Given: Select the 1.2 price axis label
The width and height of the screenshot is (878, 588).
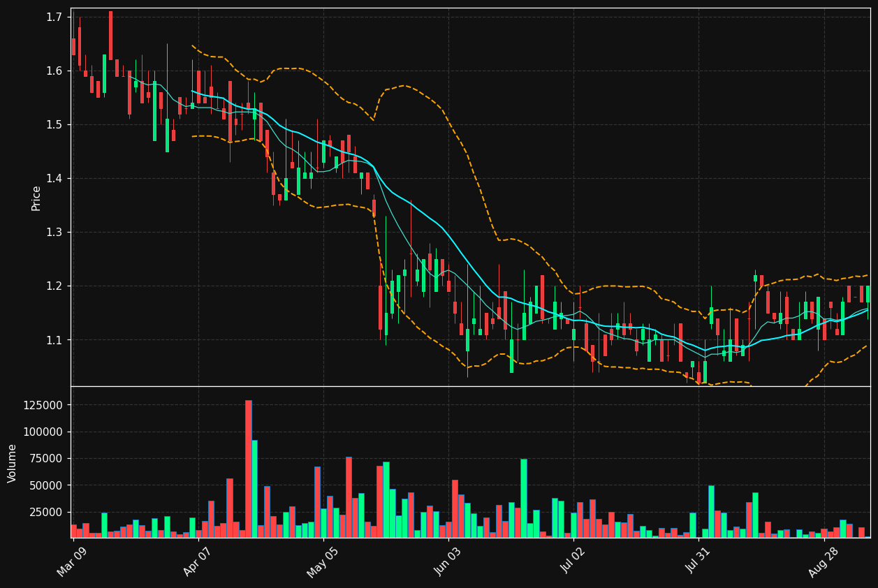Looking at the screenshot, I should 54,286.
